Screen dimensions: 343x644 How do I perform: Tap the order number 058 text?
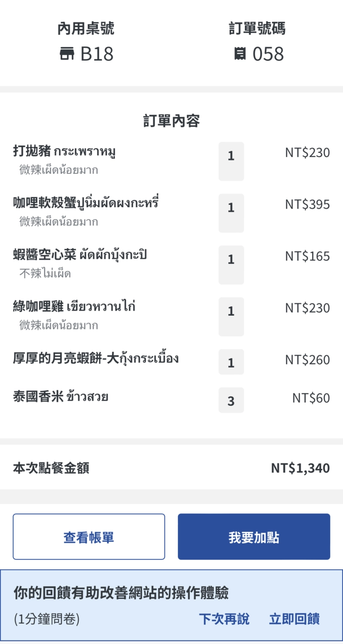(268, 55)
